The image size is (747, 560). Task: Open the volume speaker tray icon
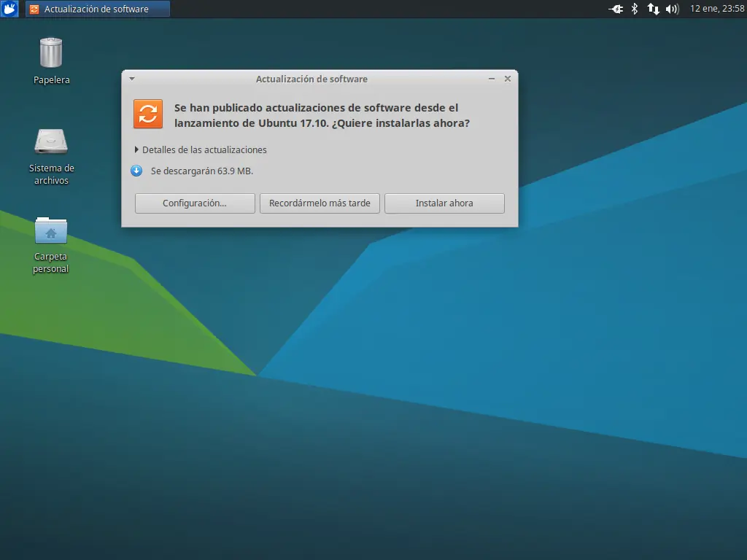672,9
